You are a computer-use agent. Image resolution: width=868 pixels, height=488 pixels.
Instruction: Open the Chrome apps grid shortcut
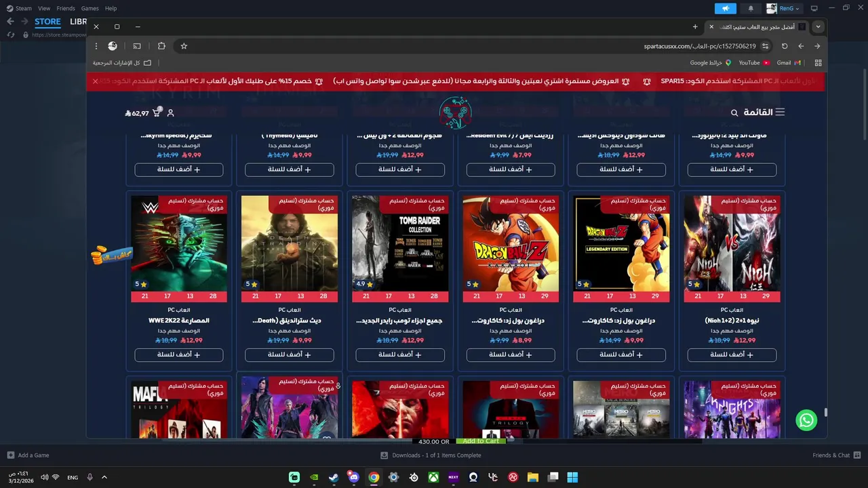pos(818,63)
